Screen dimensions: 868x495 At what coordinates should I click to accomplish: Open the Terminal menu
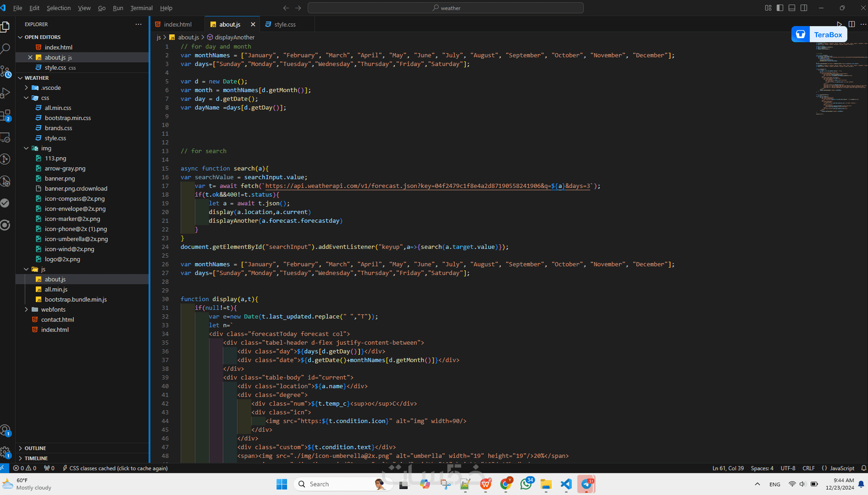(x=141, y=8)
